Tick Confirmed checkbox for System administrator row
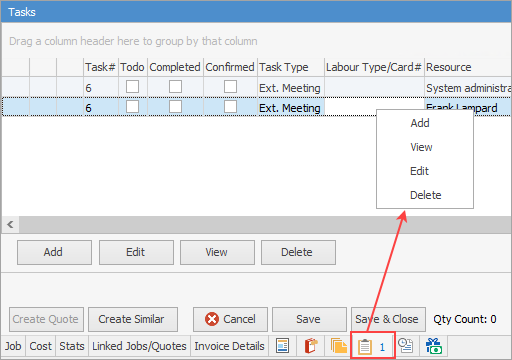This screenshot has height=360, width=512. (230, 87)
